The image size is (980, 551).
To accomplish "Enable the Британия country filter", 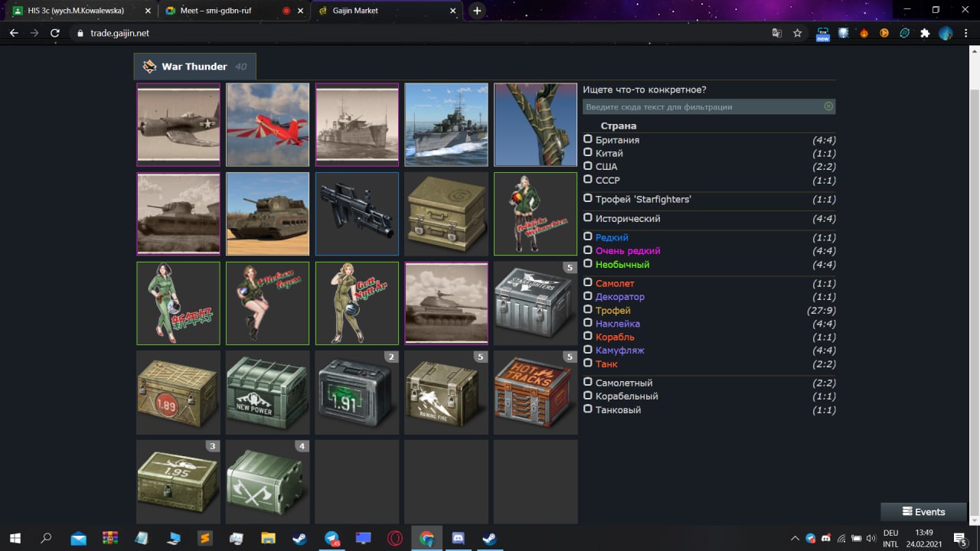I will (588, 139).
